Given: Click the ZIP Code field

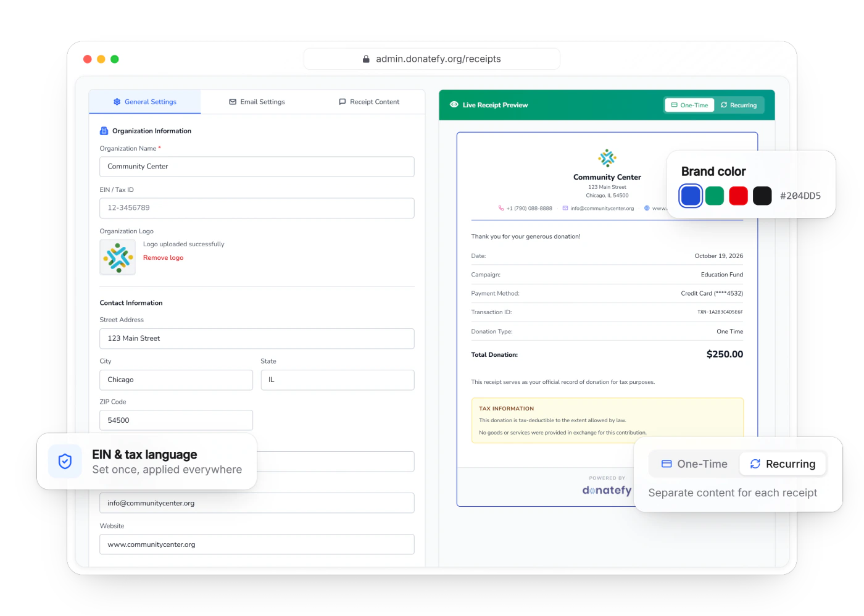Looking at the screenshot, I should (177, 420).
